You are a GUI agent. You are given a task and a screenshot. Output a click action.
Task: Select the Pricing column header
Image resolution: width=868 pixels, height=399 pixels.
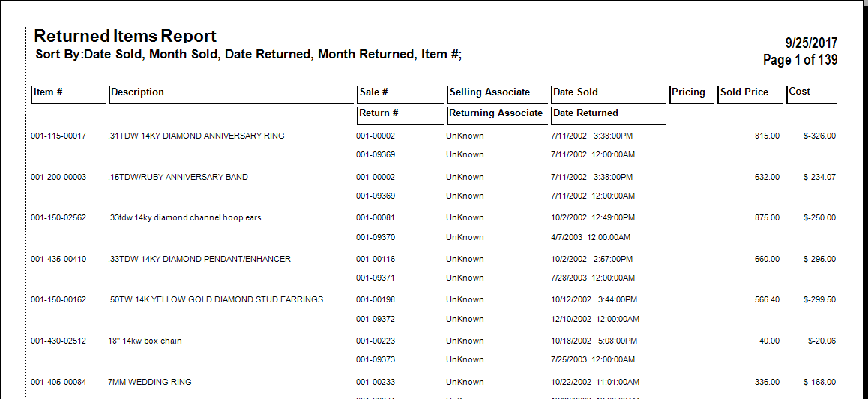pos(688,92)
